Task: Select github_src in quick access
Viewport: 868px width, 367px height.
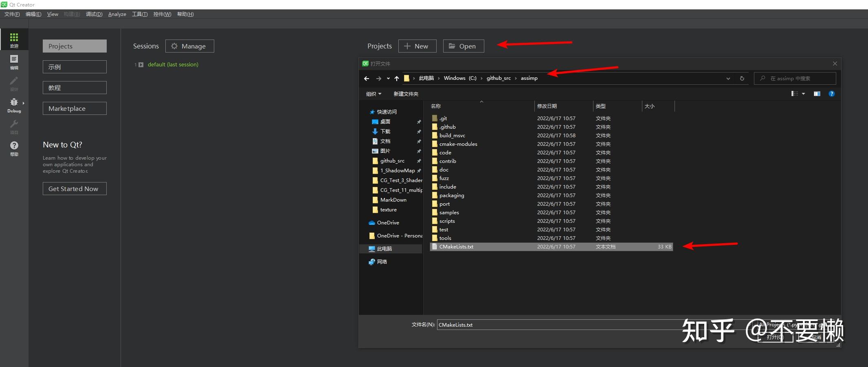Action: (392, 160)
